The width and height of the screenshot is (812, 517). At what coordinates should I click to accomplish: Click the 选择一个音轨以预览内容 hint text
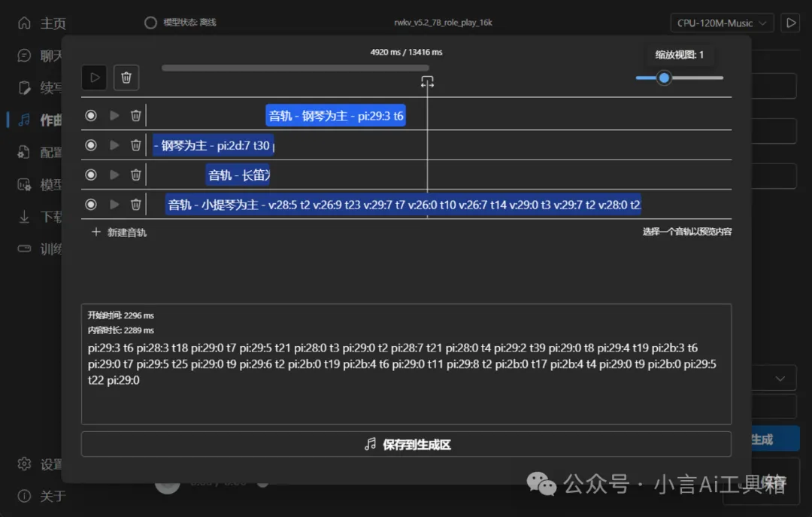(x=687, y=232)
